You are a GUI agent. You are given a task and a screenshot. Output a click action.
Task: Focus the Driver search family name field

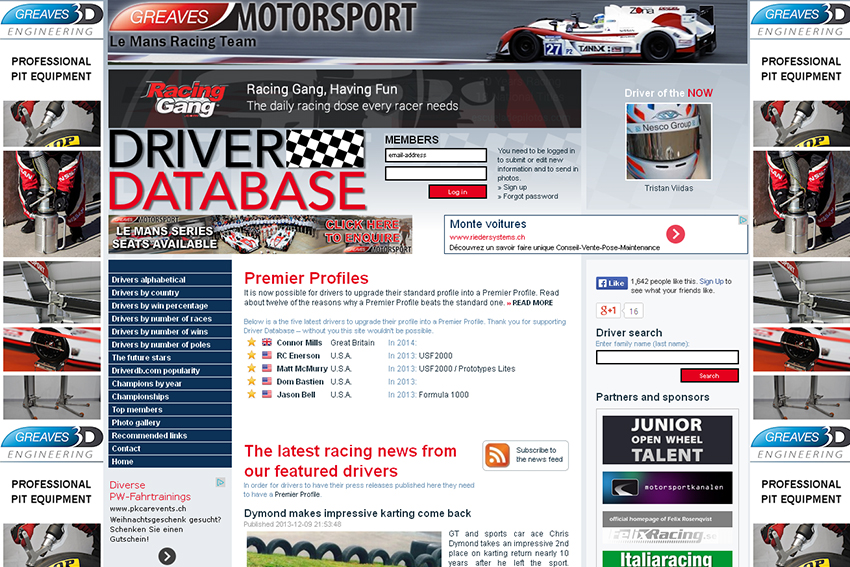coord(667,357)
